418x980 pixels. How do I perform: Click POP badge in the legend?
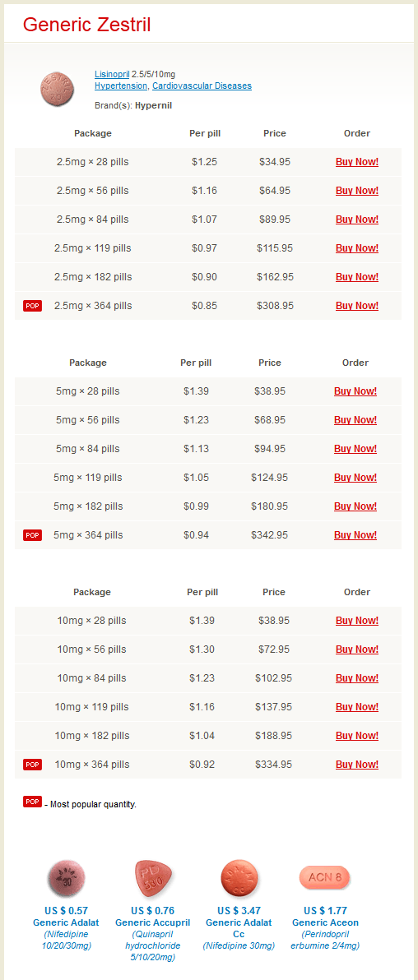click(33, 802)
